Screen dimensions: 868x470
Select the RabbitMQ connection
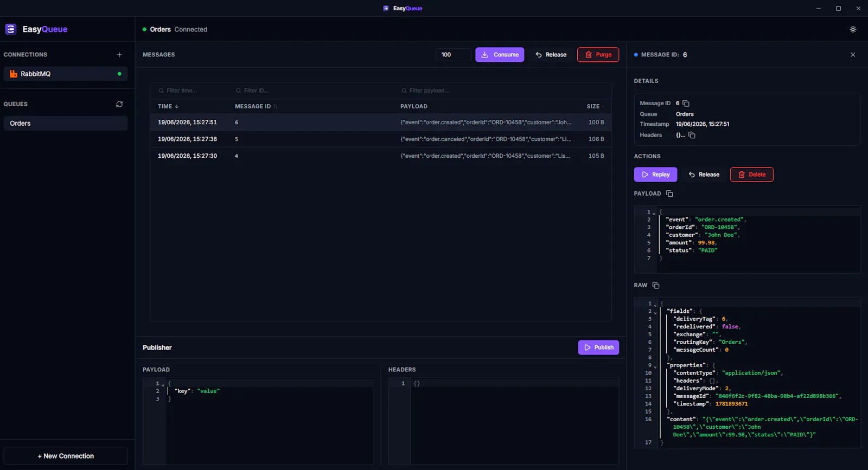(66, 74)
